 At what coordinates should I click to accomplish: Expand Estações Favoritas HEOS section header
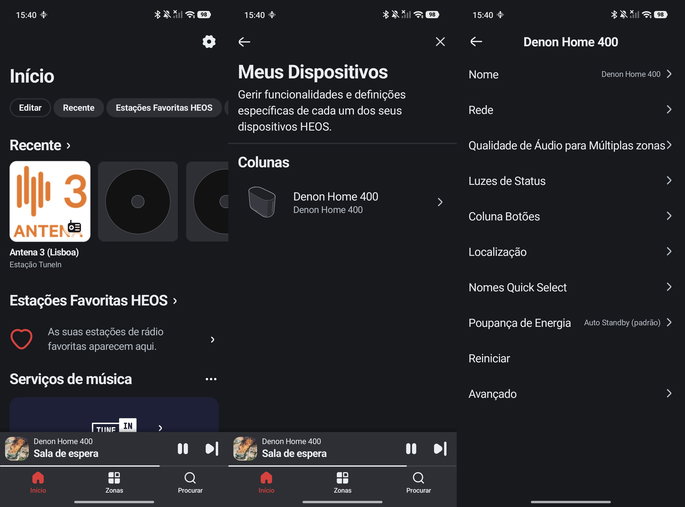click(x=93, y=300)
